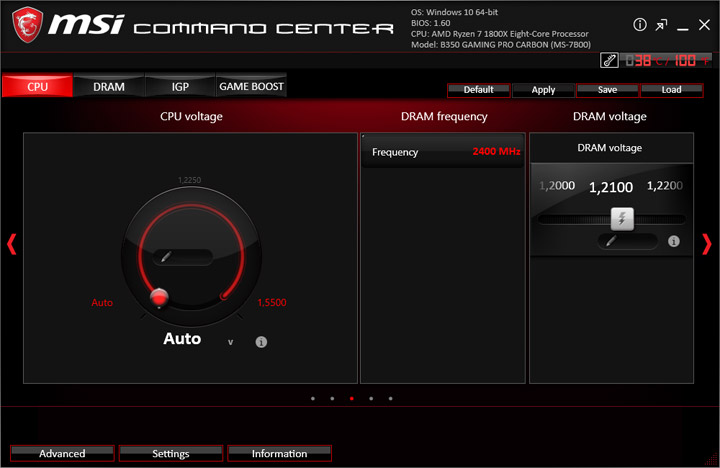The height and width of the screenshot is (468, 720).
Task: Open the info icon in title bar
Action: (x=640, y=25)
